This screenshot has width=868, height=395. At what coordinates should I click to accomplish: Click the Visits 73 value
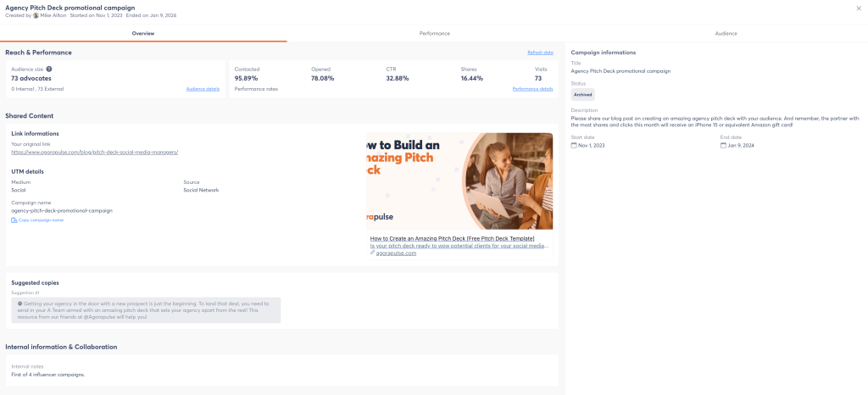tap(537, 79)
